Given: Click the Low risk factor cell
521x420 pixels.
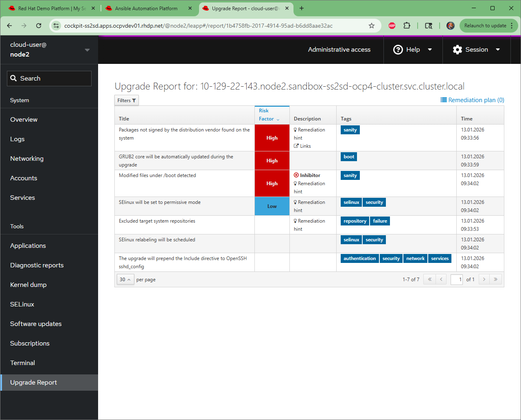Looking at the screenshot, I should click(272, 206).
